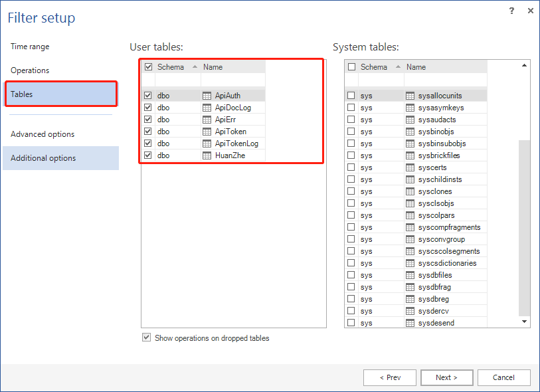The width and height of the screenshot is (540, 392).
Task: Click the sysallocunits table icon
Action: click(x=410, y=96)
